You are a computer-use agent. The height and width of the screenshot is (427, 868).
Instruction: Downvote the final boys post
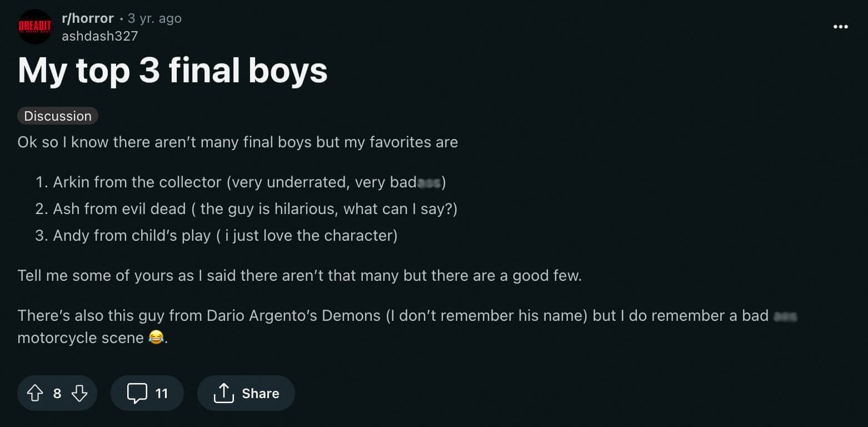pos(79,393)
